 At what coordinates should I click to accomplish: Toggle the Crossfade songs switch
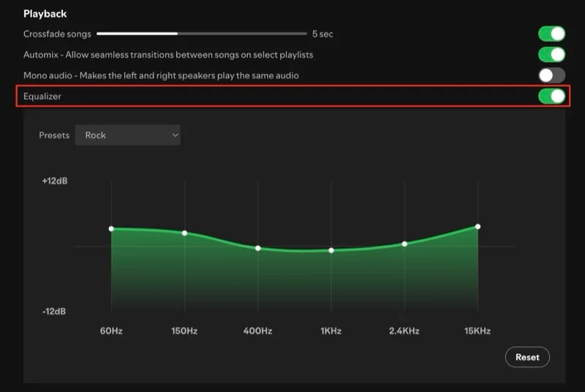coord(551,34)
